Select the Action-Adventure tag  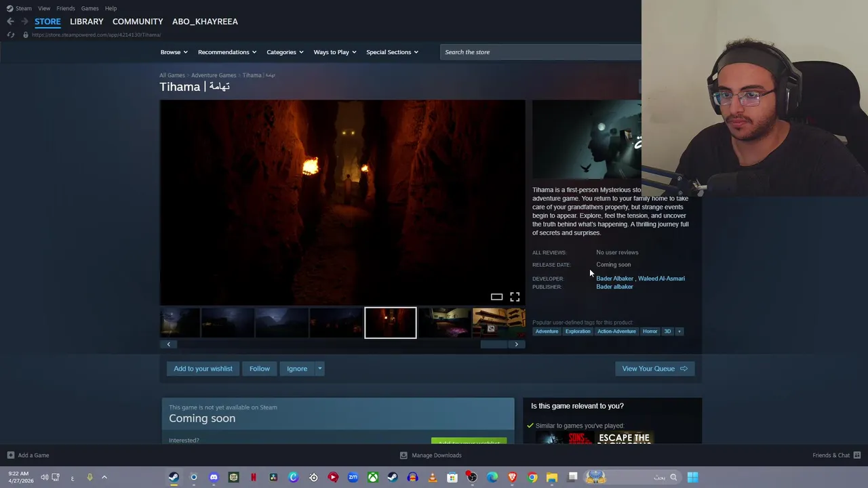tap(616, 331)
